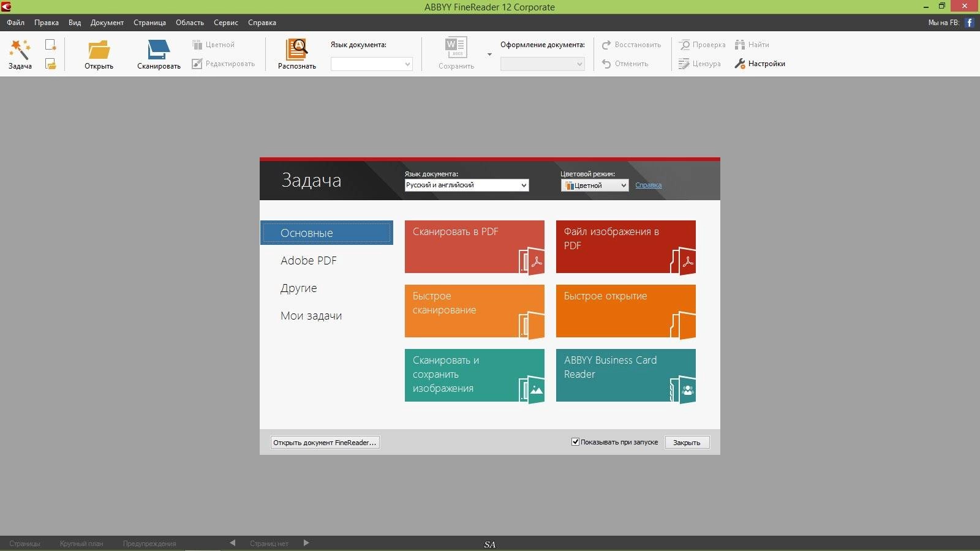This screenshot has height=551, width=980.
Task: Switch to the Крупный план bottom tab
Action: point(81,543)
